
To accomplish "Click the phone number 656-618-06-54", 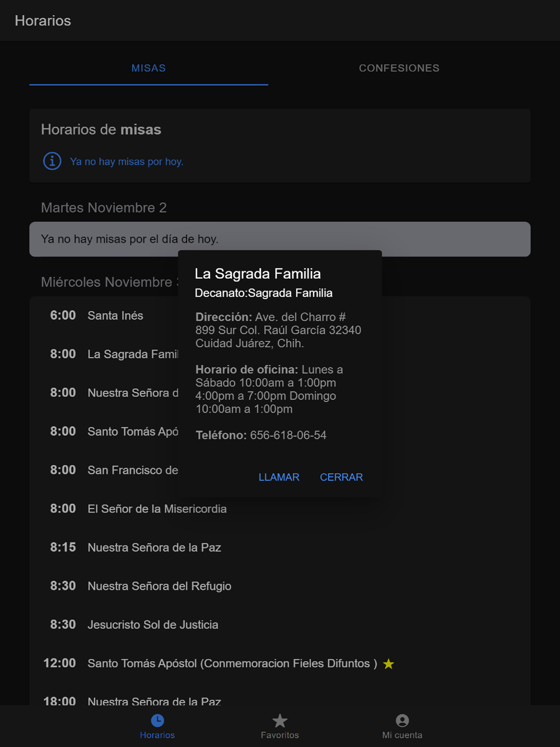I will pos(288,435).
